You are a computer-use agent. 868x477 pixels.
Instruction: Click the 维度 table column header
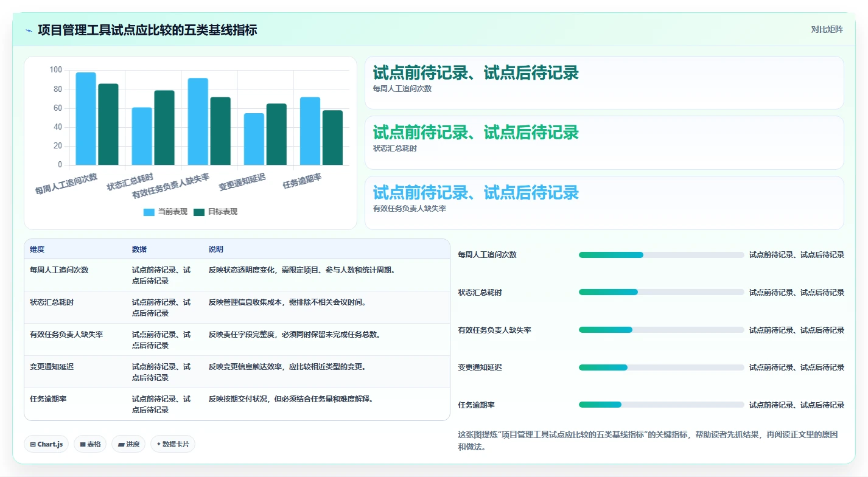click(x=37, y=249)
